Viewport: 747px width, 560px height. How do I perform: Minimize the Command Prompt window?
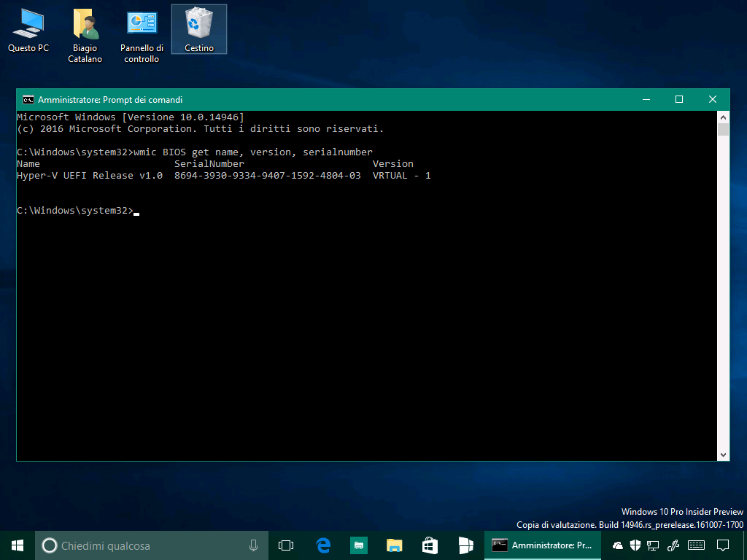646,99
